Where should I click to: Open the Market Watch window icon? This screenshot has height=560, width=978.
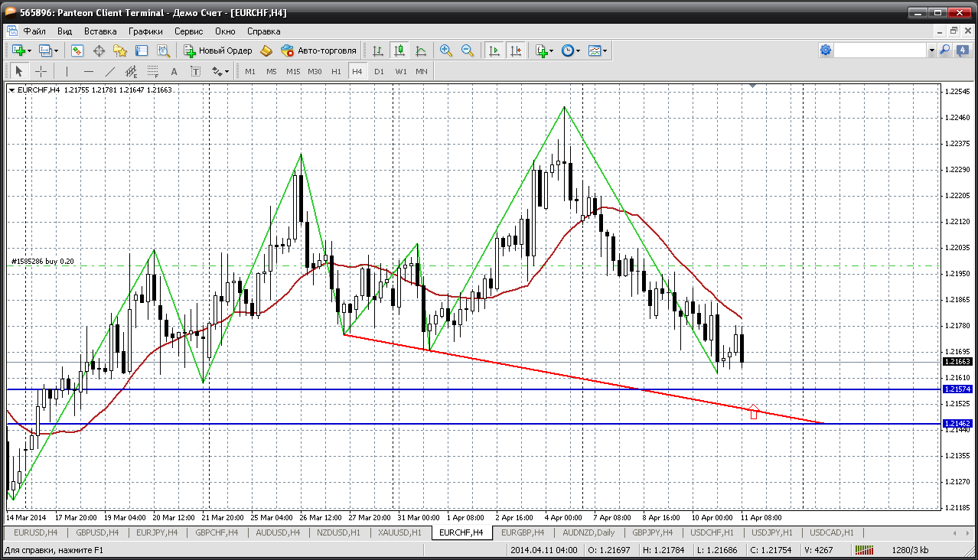point(77,50)
